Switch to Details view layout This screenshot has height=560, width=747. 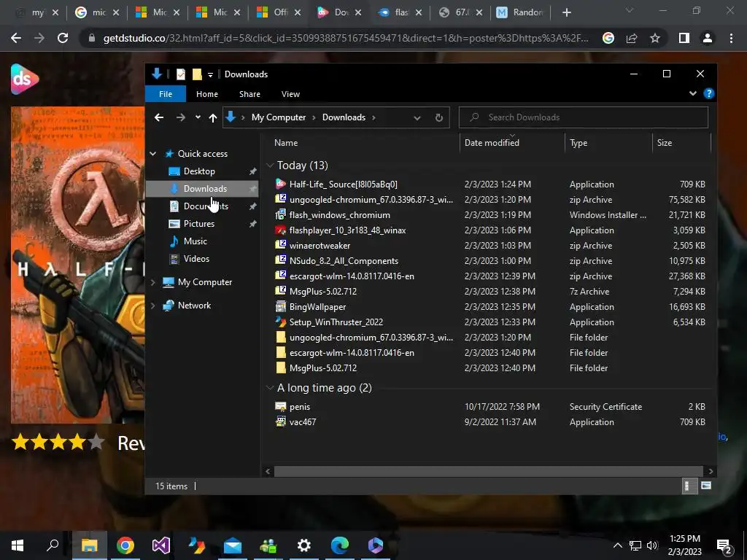689,486
